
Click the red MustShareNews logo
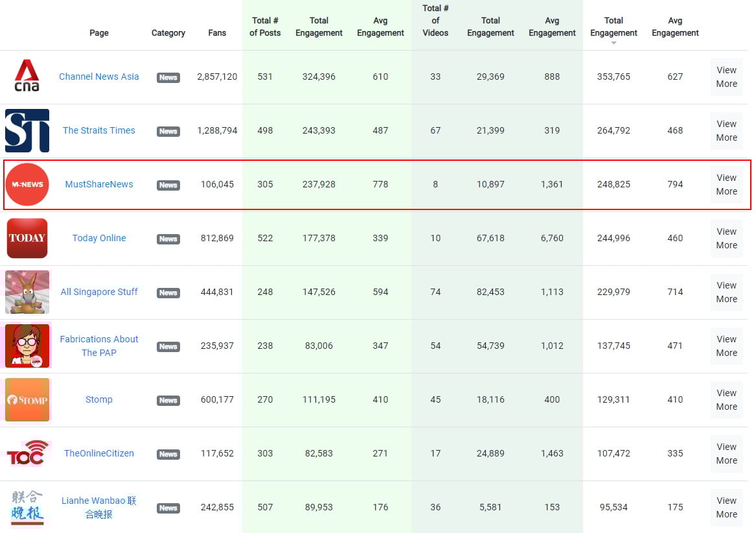[x=27, y=184]
